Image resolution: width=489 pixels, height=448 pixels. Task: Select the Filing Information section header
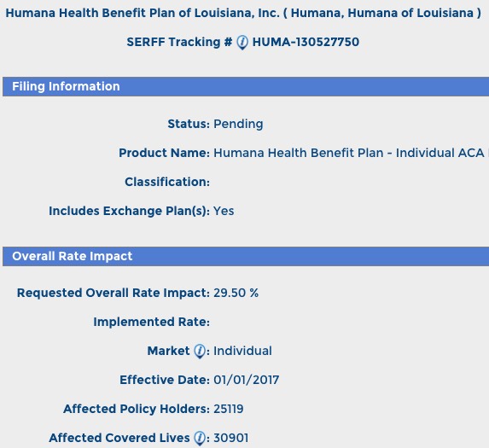[246, 86]
